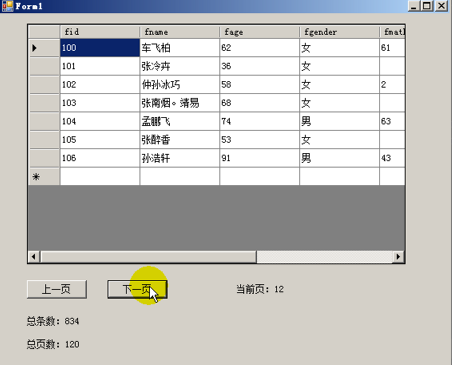
Task: Select the name cell 张醉香
Action: [180, 139]
